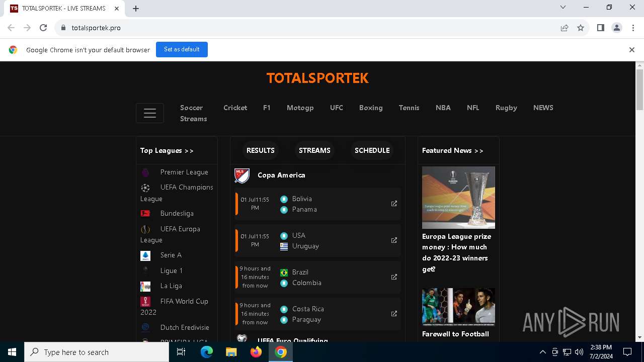644x362 pixels.
Task: Open the F1 navigation item
Action: [x=267, y=108]
